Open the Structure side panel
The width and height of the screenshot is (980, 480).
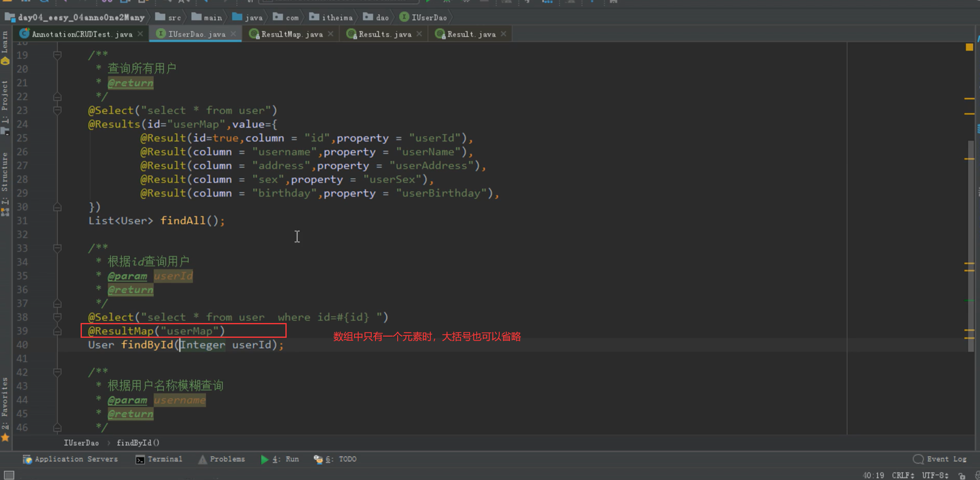click(x=5, y=177)
